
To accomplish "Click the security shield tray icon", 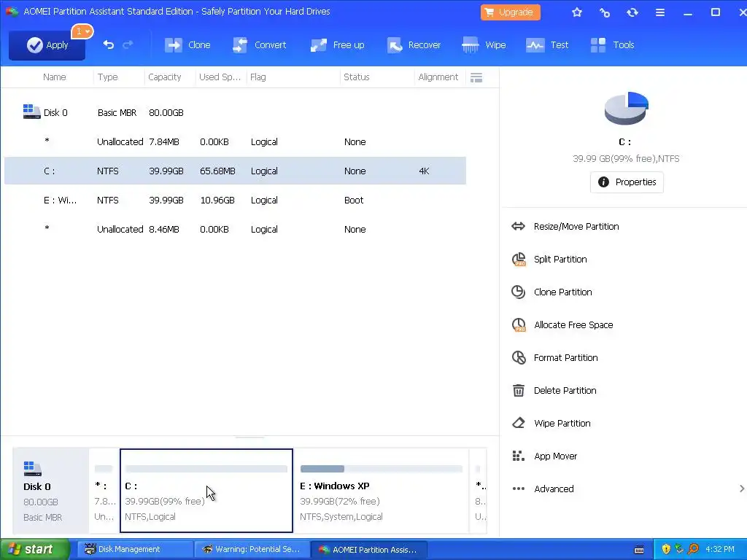I will click(x=666, y=550).
